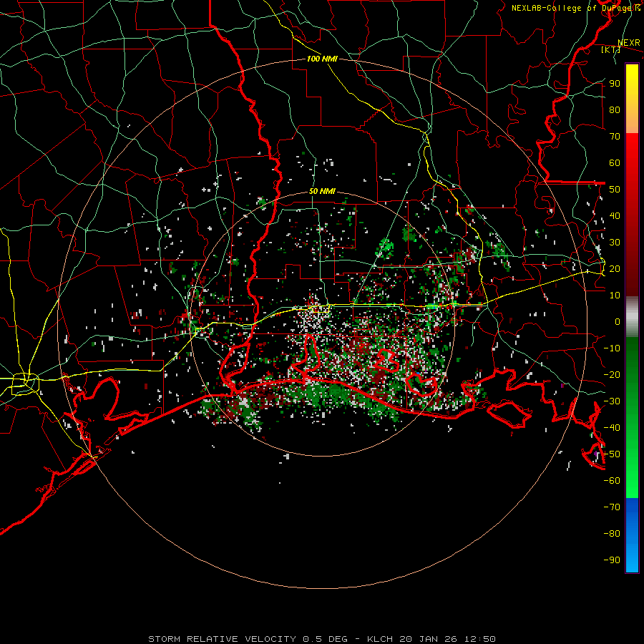Click the -60 value on velocity scale
This screenshot has height=644, width=644.
click(x=612, y=481)
